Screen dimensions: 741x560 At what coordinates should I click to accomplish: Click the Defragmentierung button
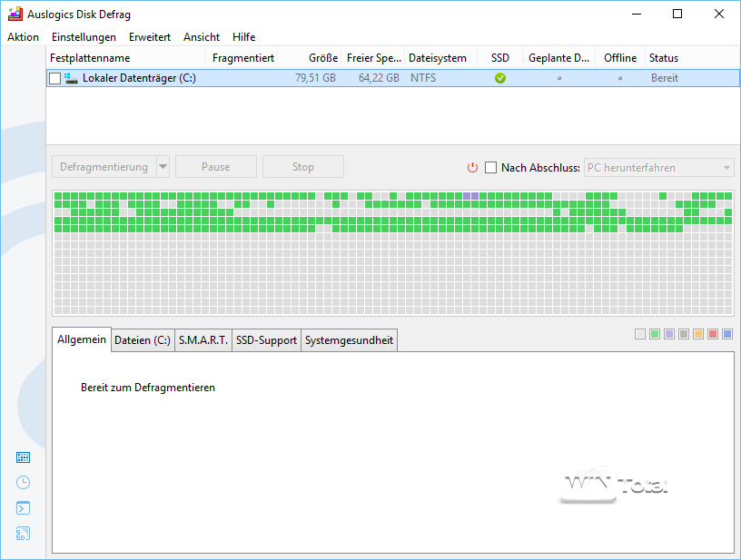(x=104, y=167)
